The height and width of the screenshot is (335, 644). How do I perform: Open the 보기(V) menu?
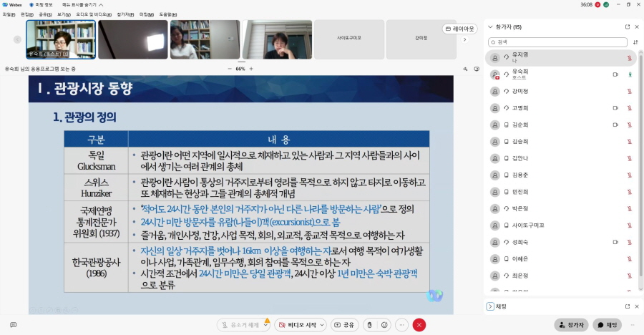(64, 14)
